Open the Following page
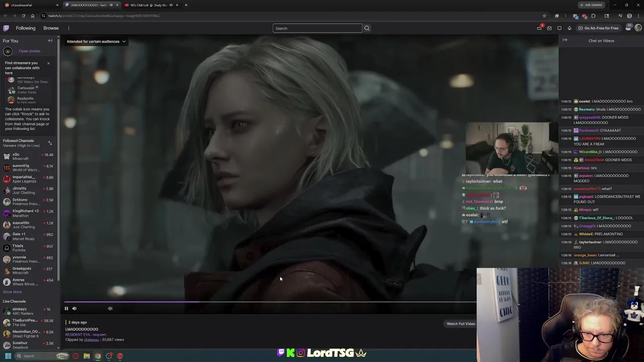The height and width of the screenshot is (362, 644). (x=26, y=28)
